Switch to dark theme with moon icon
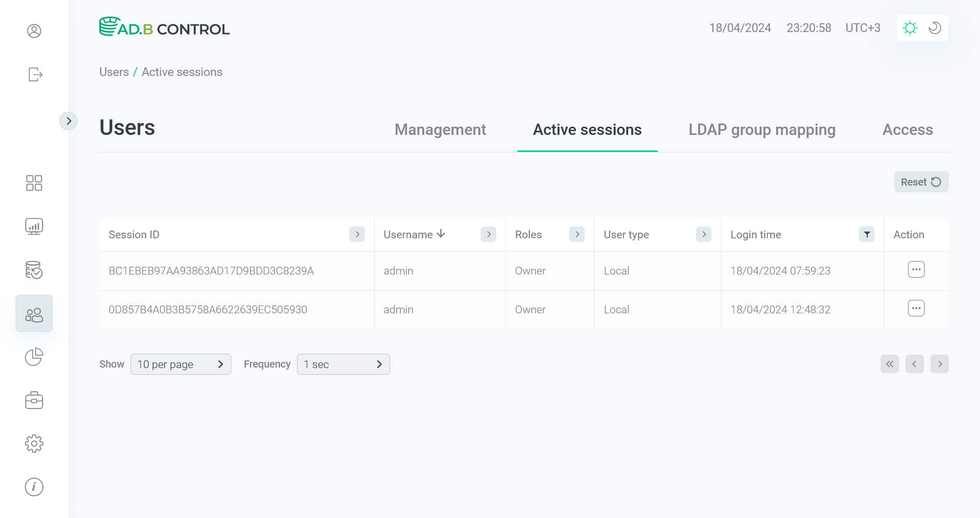This screenshot has height=518, width=980. pyautogui.click(x=934, y=28)
